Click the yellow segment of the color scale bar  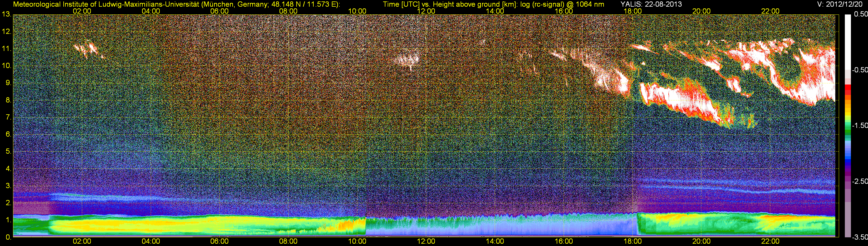pos(847,114)
